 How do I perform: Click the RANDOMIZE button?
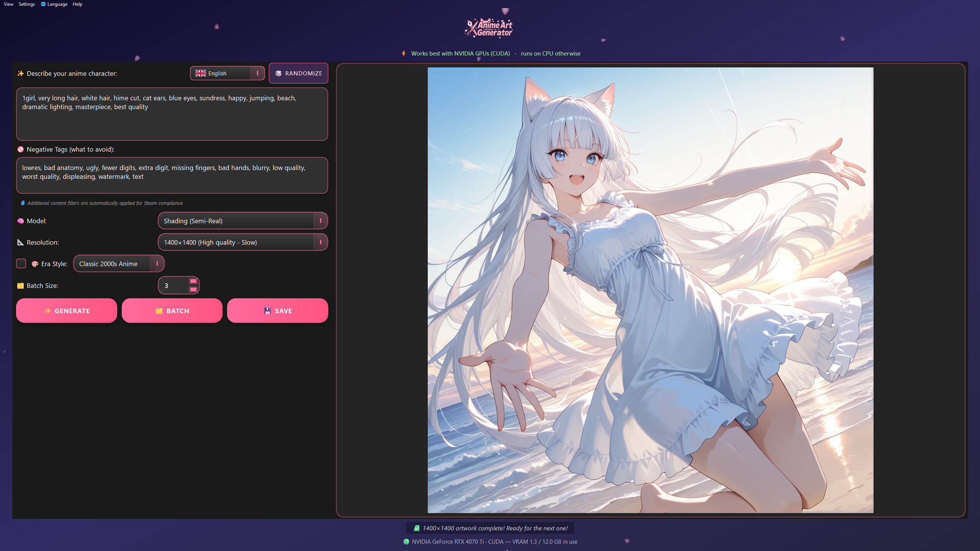pyautogui.click(x=298, y=73)
